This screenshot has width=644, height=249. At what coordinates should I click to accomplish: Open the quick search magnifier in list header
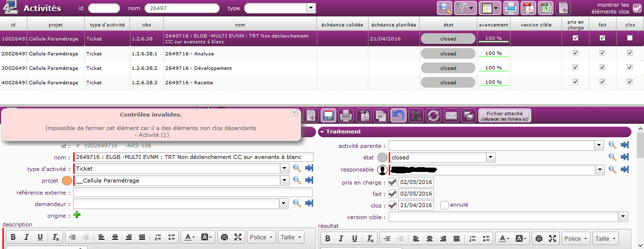coord(445,8)
